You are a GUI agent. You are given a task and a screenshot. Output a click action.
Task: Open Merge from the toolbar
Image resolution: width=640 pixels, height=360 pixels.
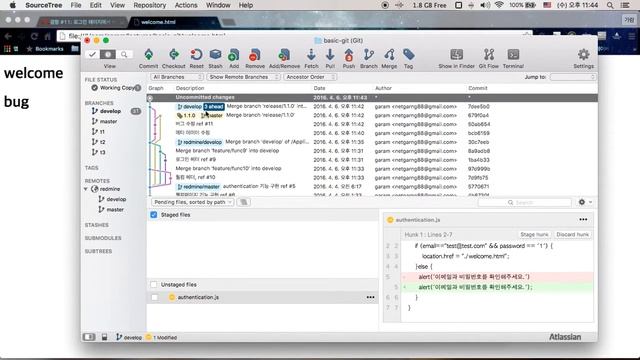(x=389, y=55)
